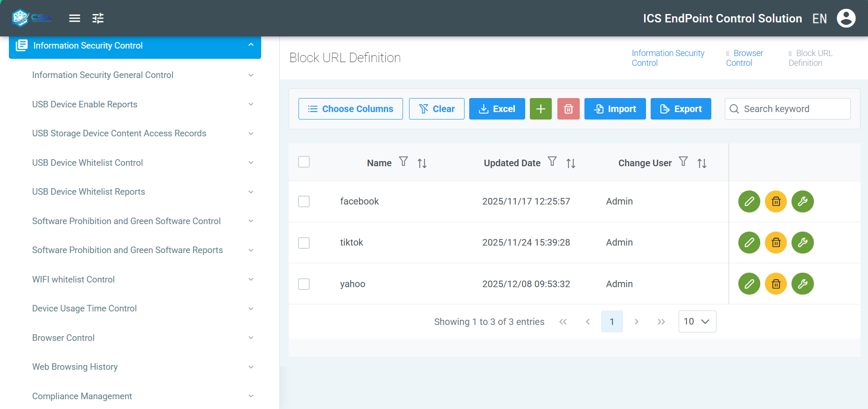Edit the facebook entry with pencil icon
Viewport: 868px width, 409px height.
(x=749, y=201)
